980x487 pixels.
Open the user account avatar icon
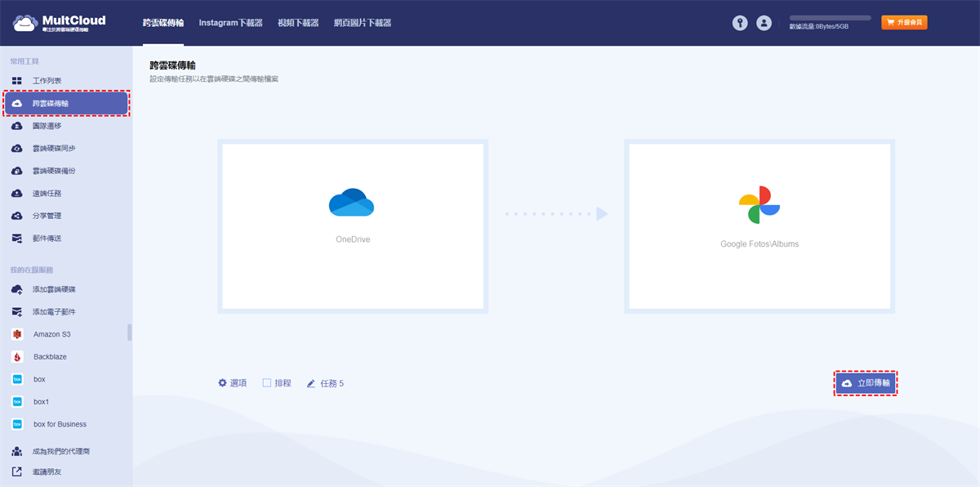pos(764,23)
